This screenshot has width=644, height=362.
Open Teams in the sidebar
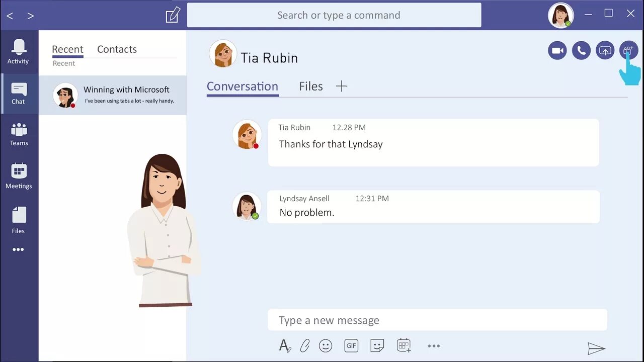click(19, 134)
